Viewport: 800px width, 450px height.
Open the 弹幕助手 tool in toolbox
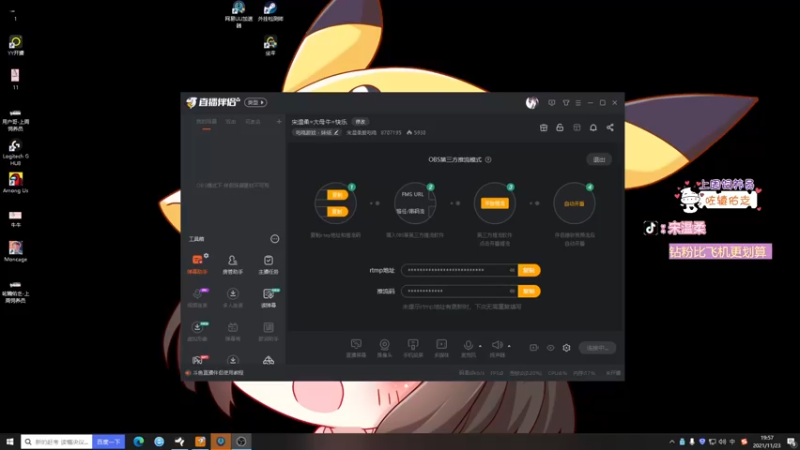(x=197, y=264)
